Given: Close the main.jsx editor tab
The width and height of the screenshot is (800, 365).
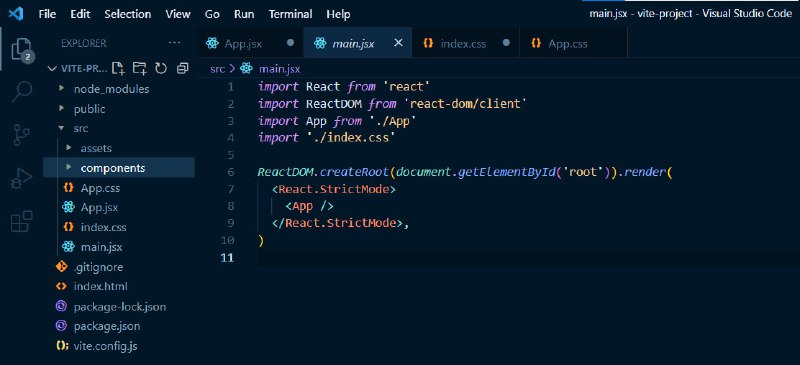Looking at the screenshot, I should [398, 43].
